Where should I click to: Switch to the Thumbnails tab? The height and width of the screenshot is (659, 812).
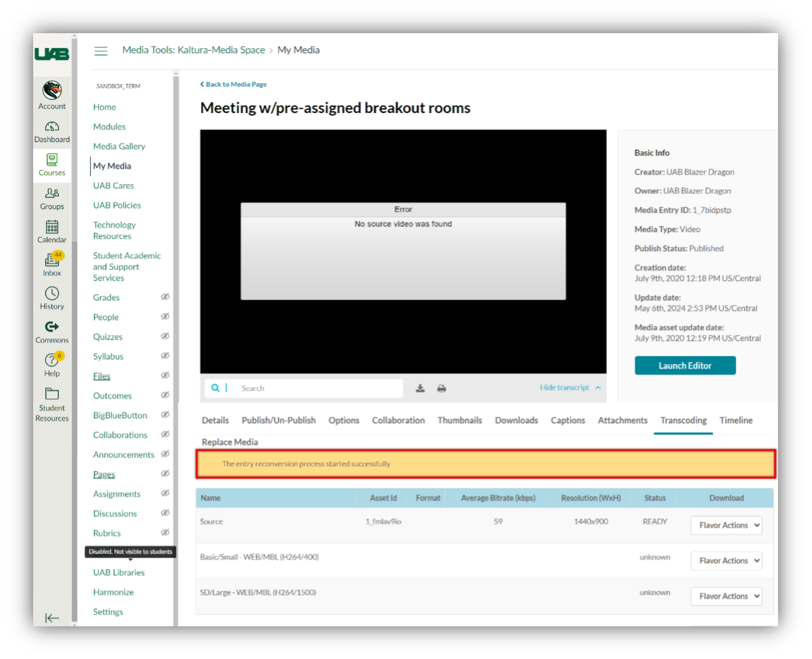pos(459,420)
